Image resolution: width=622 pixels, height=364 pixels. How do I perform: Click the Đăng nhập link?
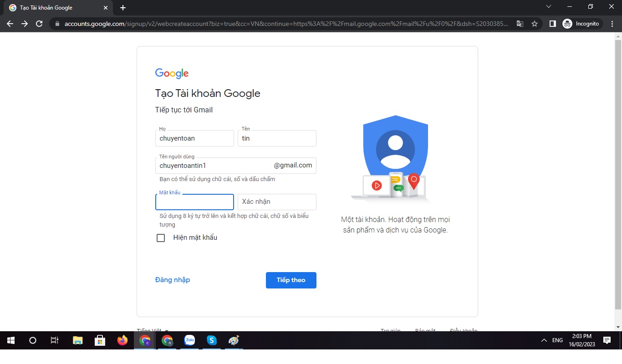coord(173,280)
